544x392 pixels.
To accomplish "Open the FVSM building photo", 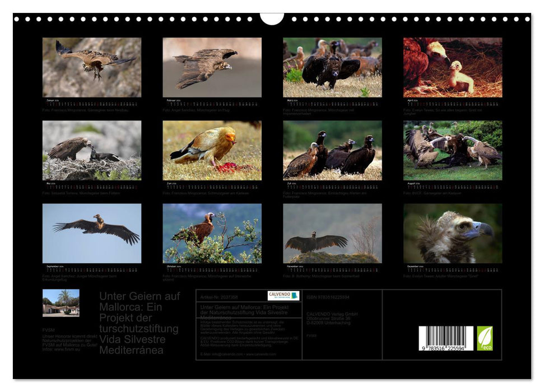I will point(61,303).
